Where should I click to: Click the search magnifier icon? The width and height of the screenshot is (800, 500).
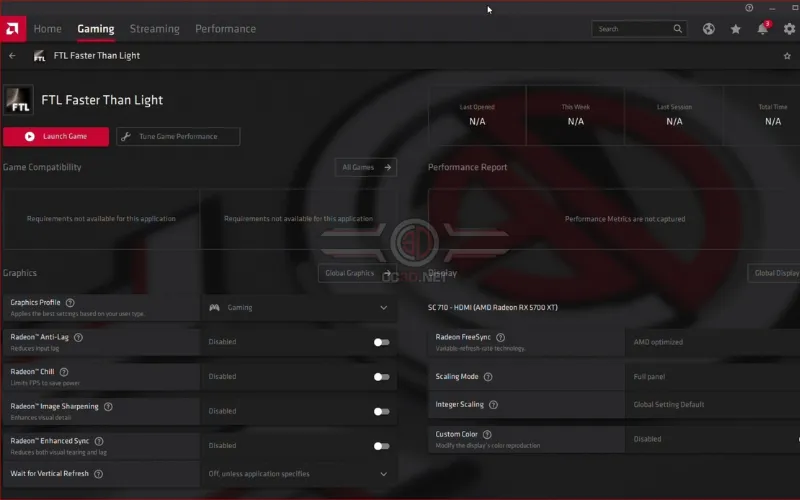coord(678,29)
